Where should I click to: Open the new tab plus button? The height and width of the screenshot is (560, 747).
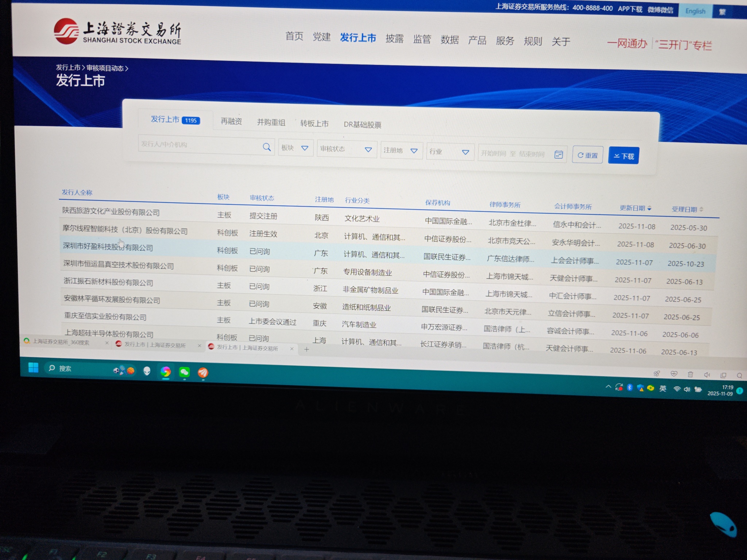[307, 349]
